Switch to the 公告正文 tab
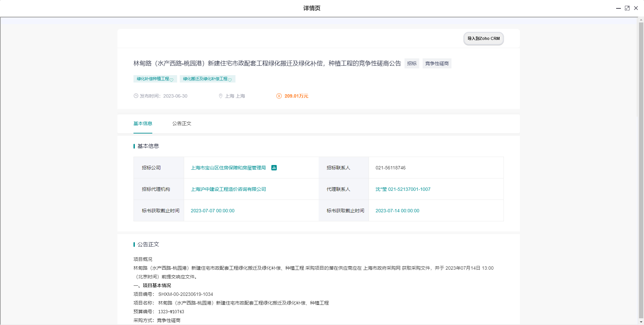644x325 pixels. pyautogui.click(x=181, y=123)
